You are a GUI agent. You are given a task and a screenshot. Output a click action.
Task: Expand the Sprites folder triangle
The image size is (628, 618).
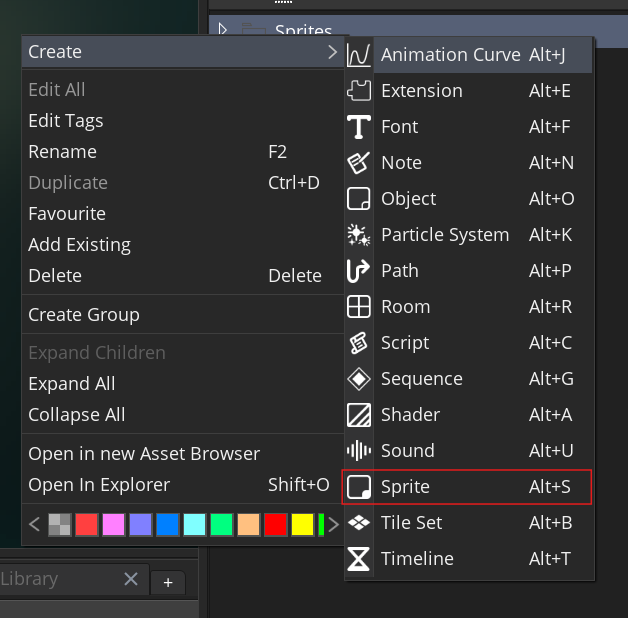223,30
